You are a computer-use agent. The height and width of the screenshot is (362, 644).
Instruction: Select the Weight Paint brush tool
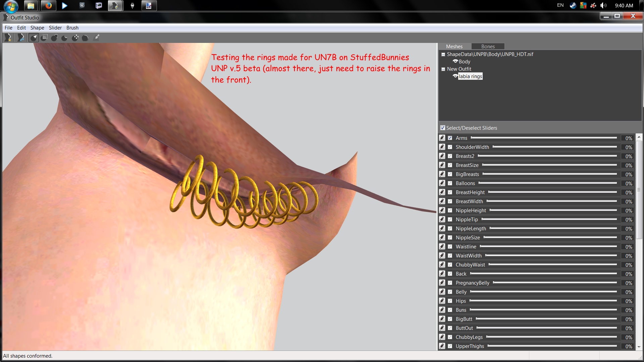pyautogui.click(x=97, y=38)
